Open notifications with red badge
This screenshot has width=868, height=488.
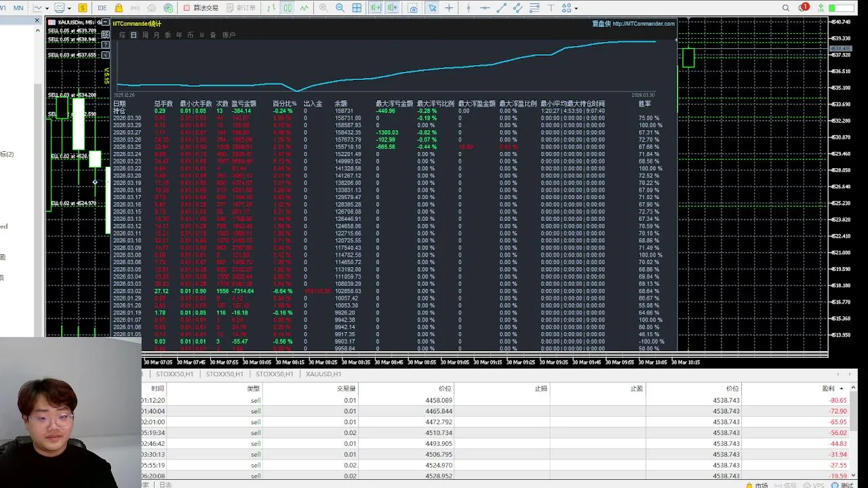pyautogui.click(x=804, y=7)
